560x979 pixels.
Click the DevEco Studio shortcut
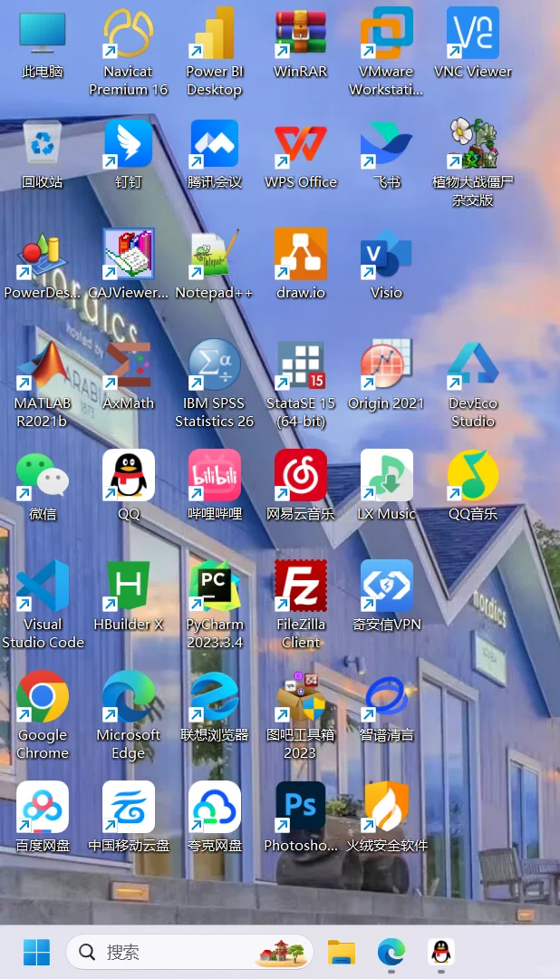(473, 364)
